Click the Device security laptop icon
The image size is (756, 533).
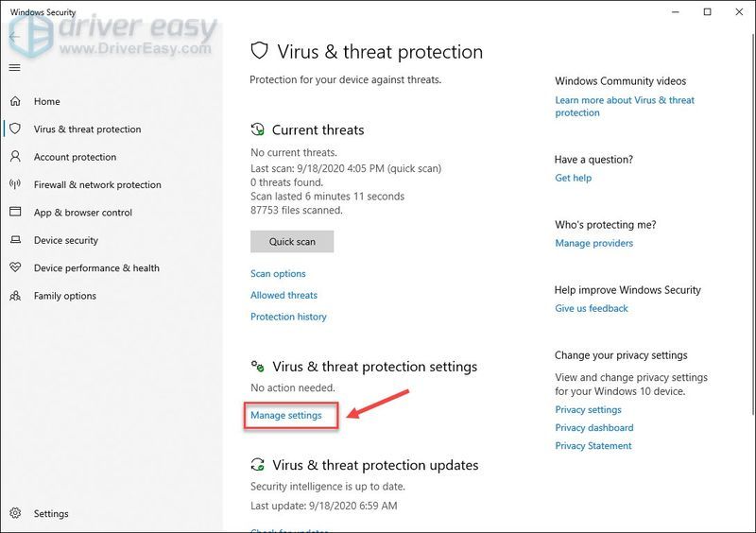click(x=15, y=240)
